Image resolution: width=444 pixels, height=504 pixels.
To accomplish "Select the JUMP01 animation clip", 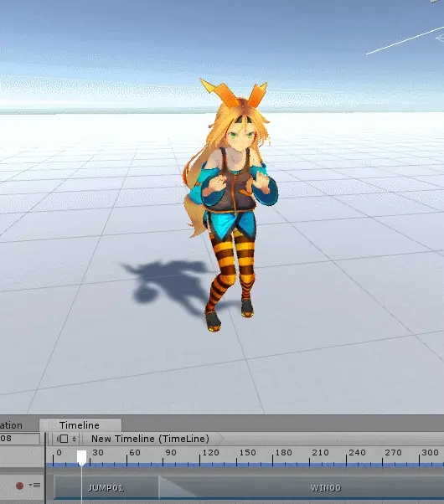I will pos(106,487).
